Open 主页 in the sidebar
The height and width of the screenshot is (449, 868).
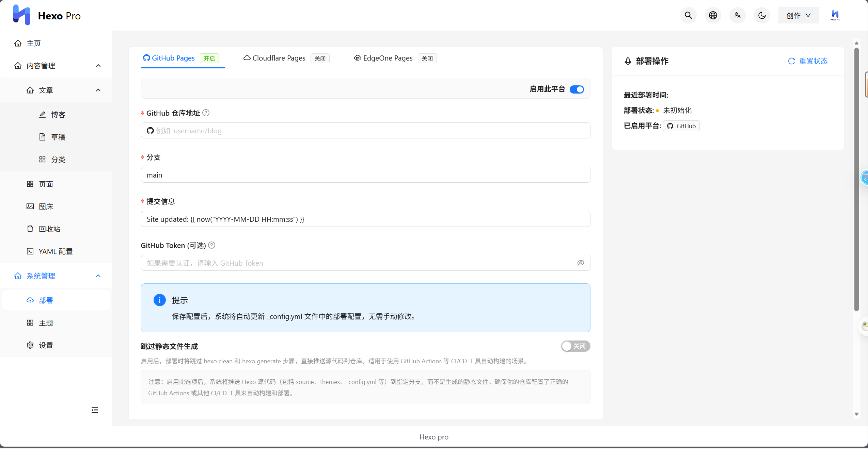[x=57, y=43]
